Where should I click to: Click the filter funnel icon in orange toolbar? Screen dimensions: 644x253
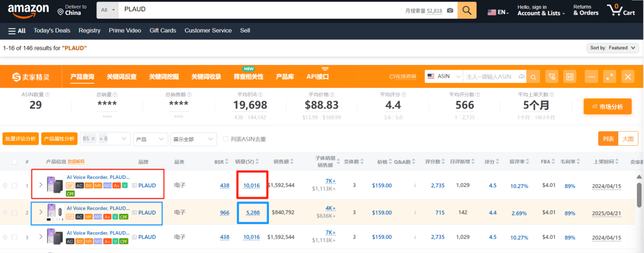click(552, 77)
